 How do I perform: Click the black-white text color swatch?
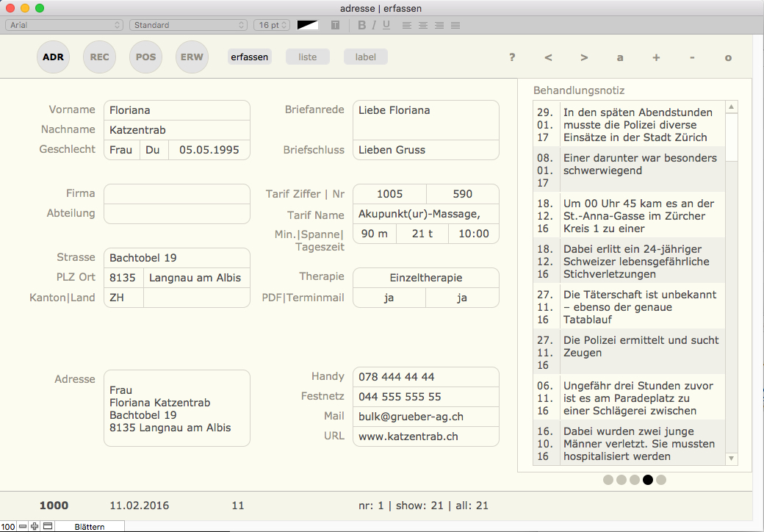tap(308, 25)
